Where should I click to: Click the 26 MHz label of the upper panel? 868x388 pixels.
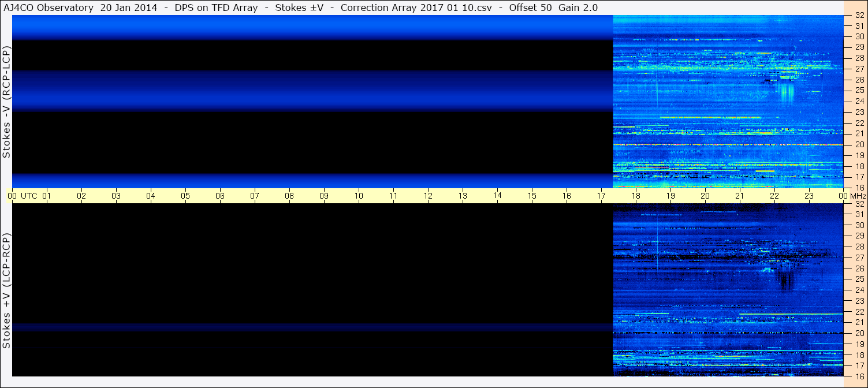pyautogui.click(x=859, y=80)
